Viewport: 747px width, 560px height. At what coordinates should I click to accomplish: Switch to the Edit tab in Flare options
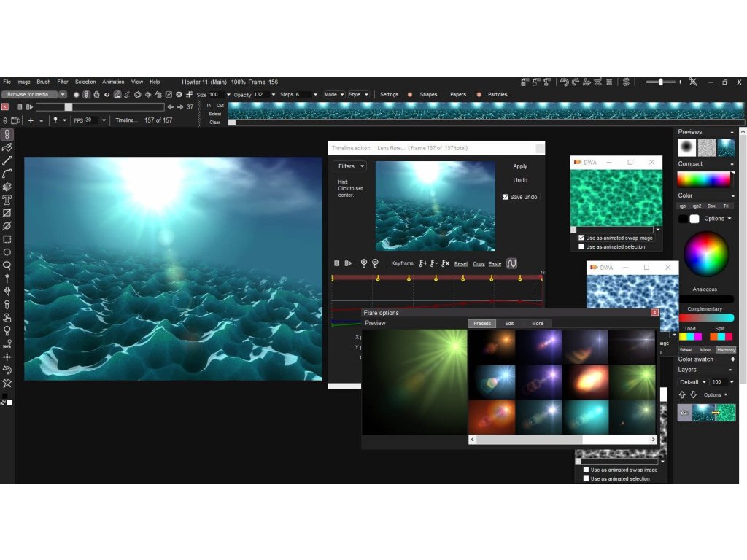point(509,323)
